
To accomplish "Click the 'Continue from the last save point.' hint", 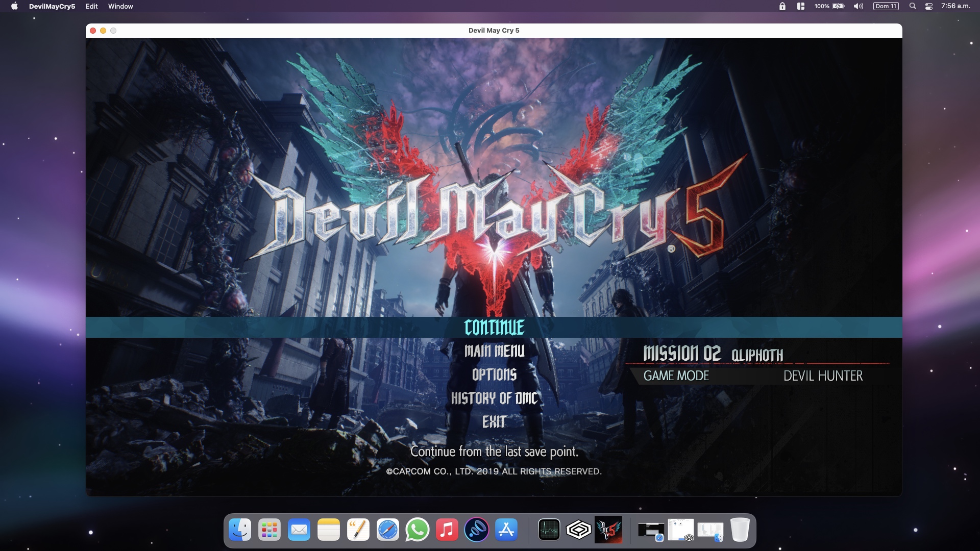I will pyautogui.click(x=494, y=452).
